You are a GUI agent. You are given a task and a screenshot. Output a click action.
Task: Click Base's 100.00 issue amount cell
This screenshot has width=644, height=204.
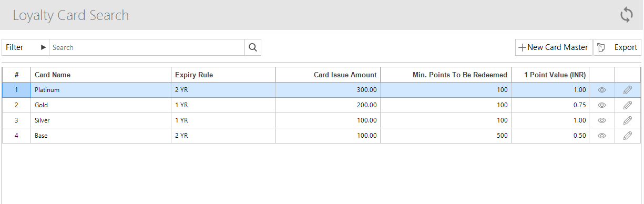coord(328,136)
